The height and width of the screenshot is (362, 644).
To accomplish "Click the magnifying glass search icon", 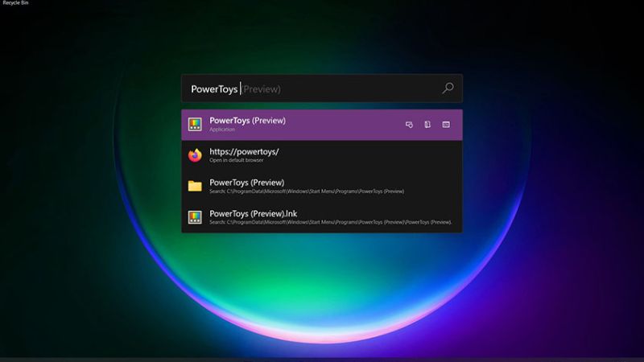I will (x=448, y=88).
